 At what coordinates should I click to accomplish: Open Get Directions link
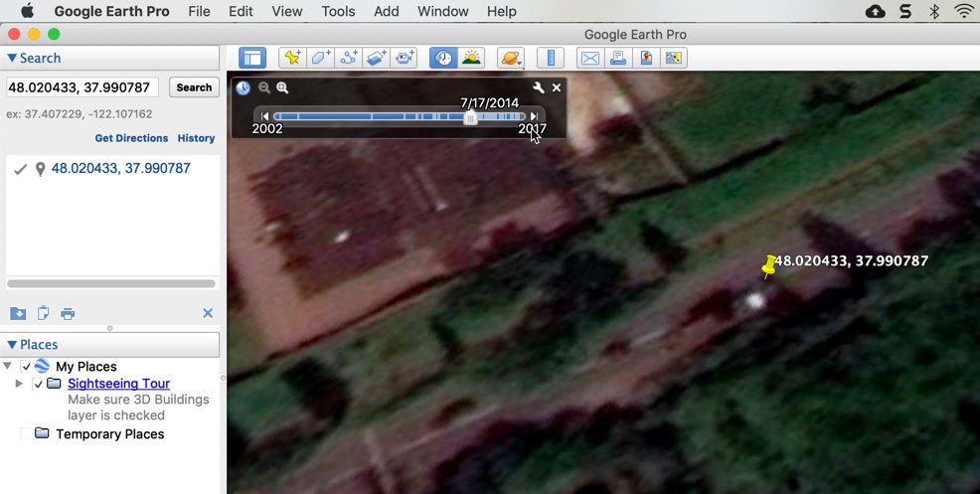[x=131, y=138]
